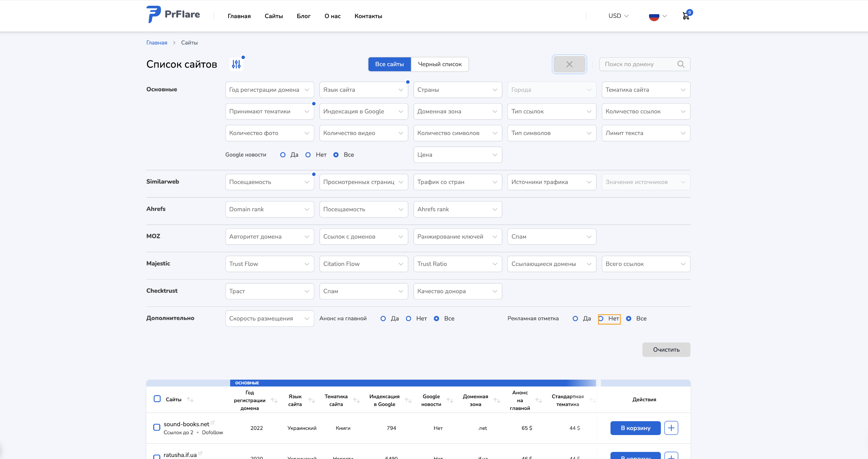Select Нет for Google новости
This screenshot has height=459, width=868.
click(x=308, y=155)
